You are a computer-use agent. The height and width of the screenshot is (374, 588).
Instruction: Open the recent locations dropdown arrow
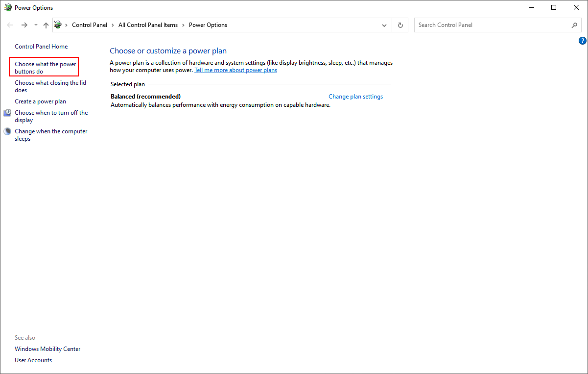coord(36,25)
